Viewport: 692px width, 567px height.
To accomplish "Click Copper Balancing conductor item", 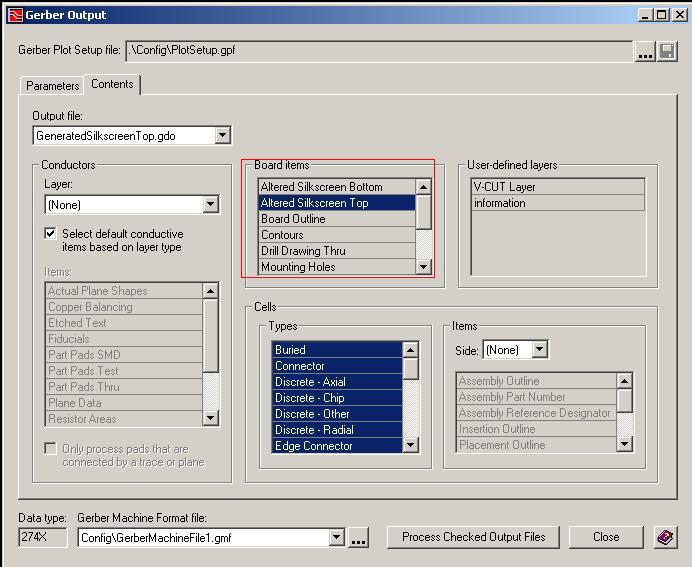I will click(x=124, y=307).
